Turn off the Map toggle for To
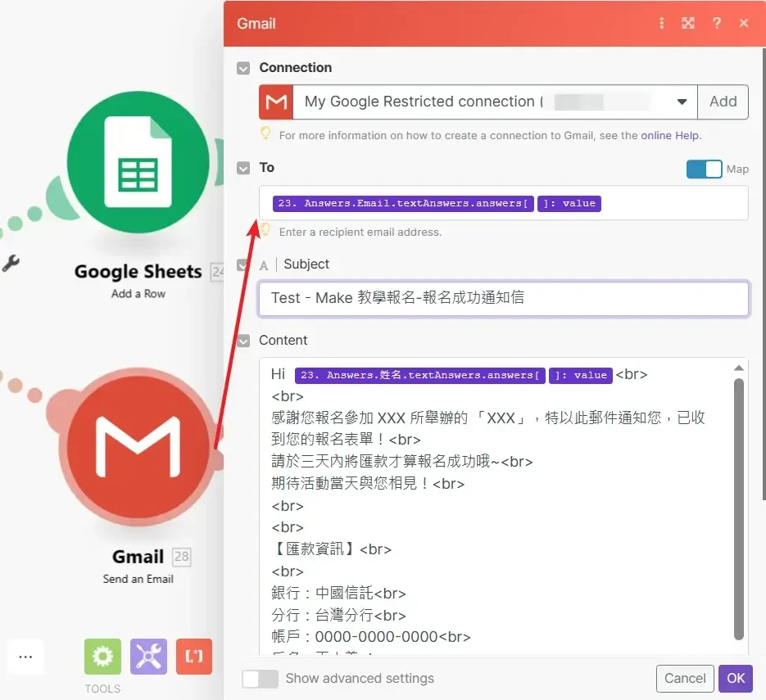766x700 pixels. (704, 169)
